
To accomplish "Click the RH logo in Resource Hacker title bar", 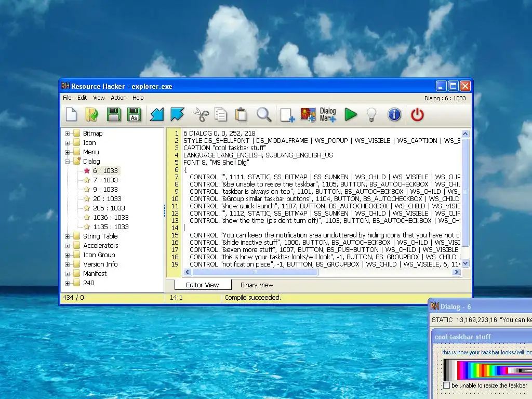I will [65, 86].
